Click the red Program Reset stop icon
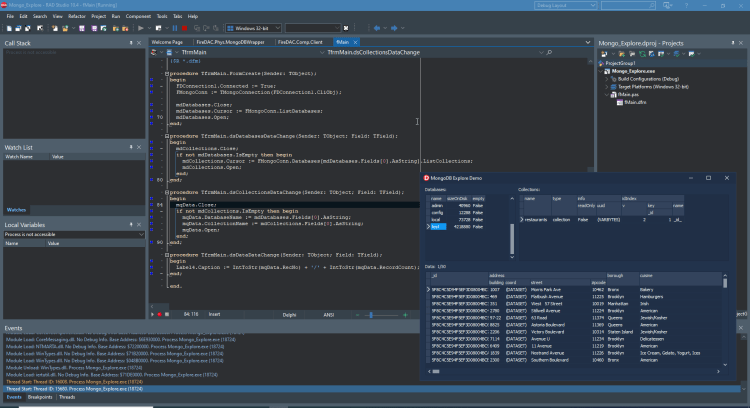Image resolution: width=750 pixels, height=408 pixels. pyautogui.click(x=185, y=28)
